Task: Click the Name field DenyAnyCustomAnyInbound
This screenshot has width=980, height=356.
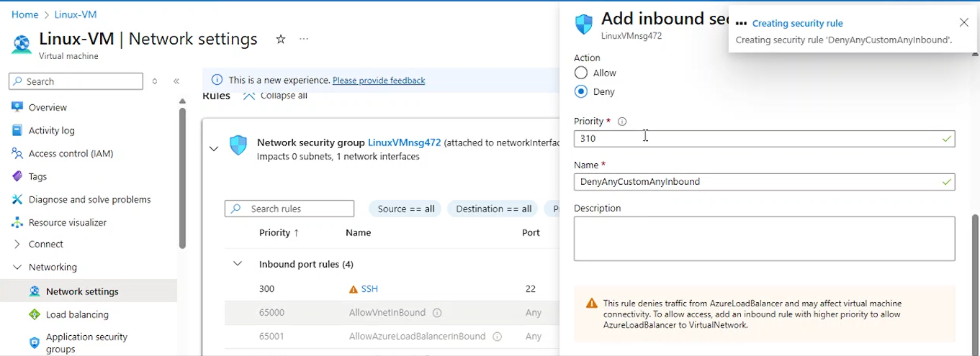Action: pyautogui.click(x=764, y=182)
